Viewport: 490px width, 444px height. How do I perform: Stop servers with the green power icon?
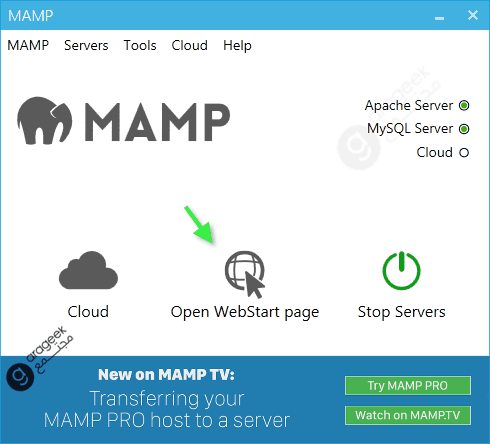pos(401,270)
